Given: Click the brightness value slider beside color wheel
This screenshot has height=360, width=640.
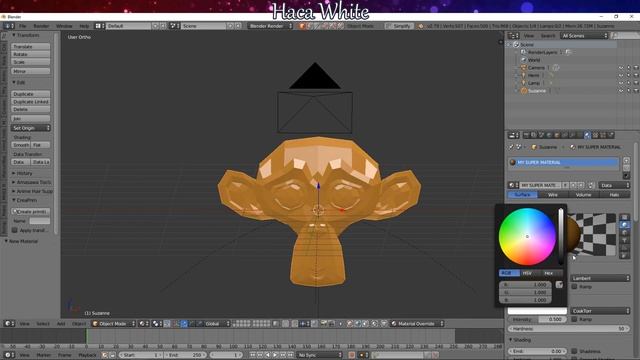Looking at the screenshot, I should click(561, 236).
